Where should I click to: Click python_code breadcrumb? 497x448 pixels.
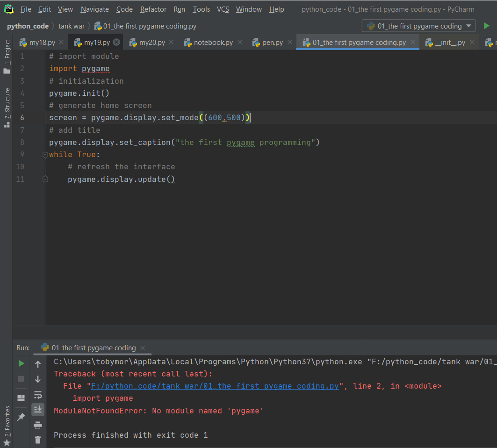28,26
